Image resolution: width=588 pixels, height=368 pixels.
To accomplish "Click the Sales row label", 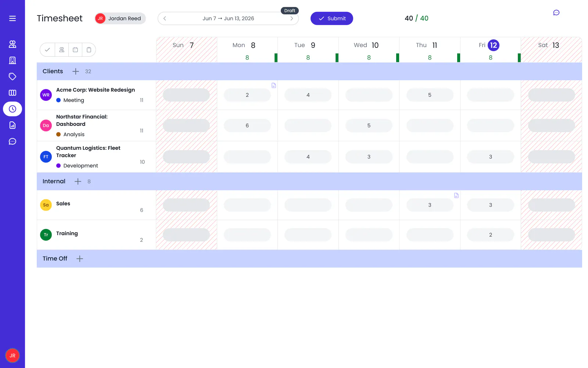I will click(63, 204).
